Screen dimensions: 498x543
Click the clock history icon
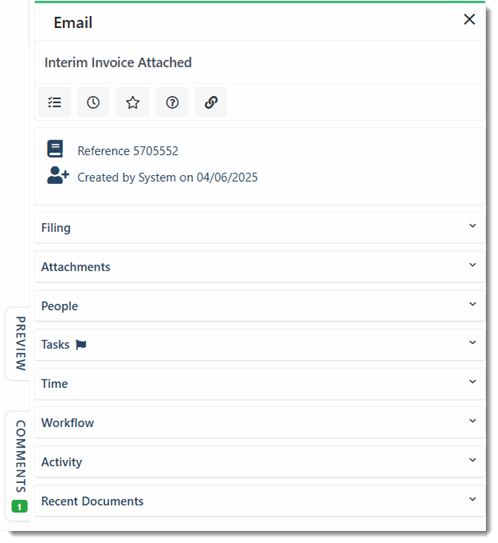tap(93, 102)
